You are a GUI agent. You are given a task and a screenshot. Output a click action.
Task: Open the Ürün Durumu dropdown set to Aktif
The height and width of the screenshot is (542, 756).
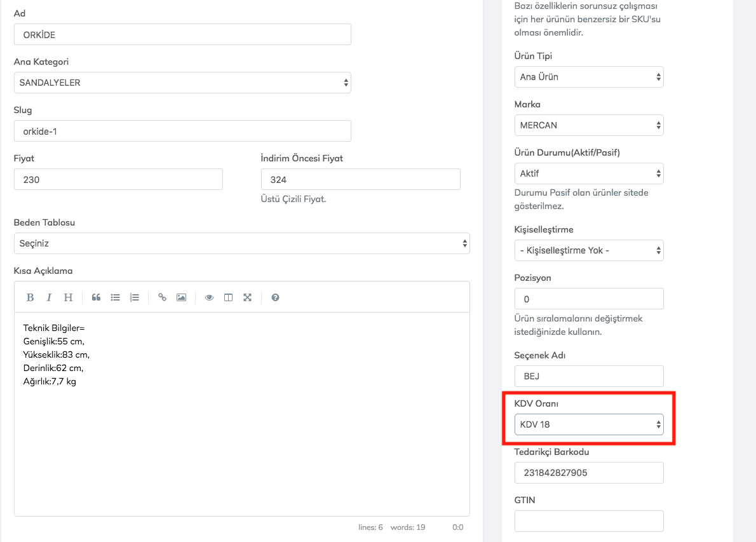(588, 173)
